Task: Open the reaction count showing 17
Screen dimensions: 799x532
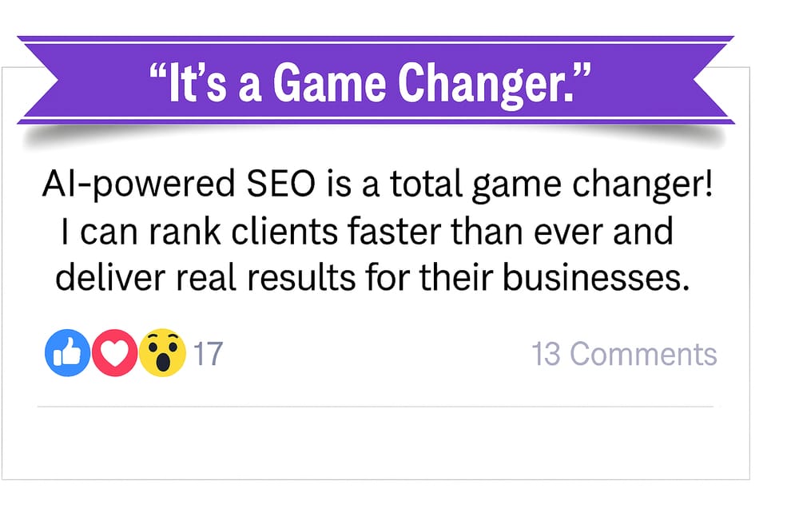Action: (208, 354)
